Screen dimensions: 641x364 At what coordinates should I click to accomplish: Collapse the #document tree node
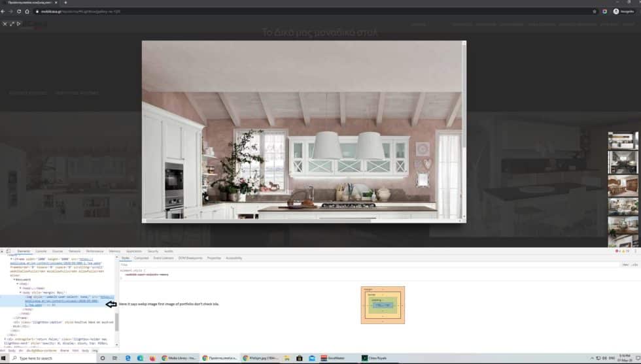[x=15, y=279]
